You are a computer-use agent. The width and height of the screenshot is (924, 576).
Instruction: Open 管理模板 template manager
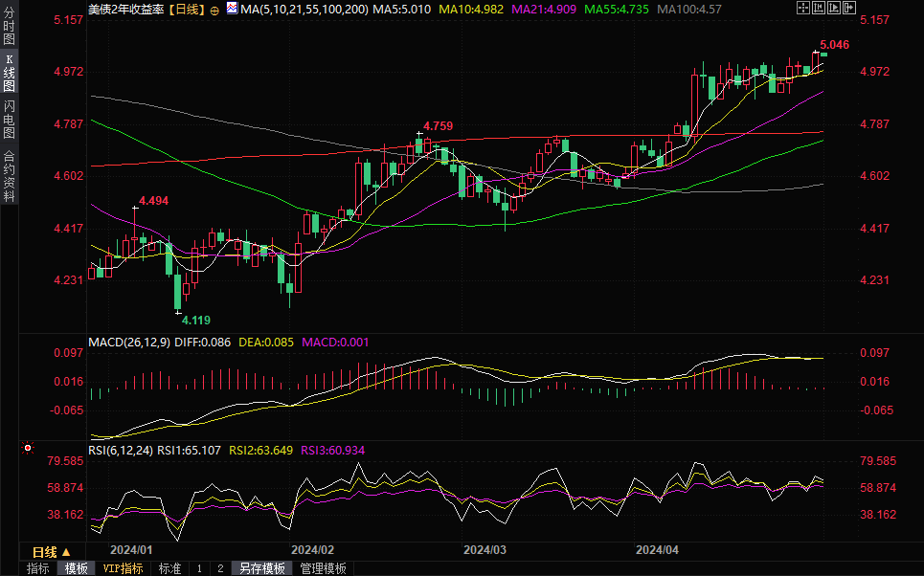(x=324, y=568)
